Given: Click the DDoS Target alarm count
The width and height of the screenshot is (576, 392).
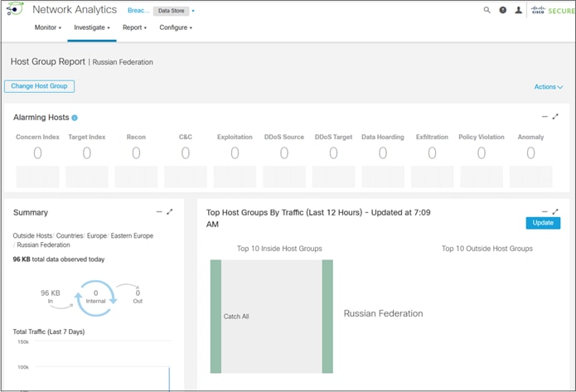Looking at the screenshot, I should (333, 152).
